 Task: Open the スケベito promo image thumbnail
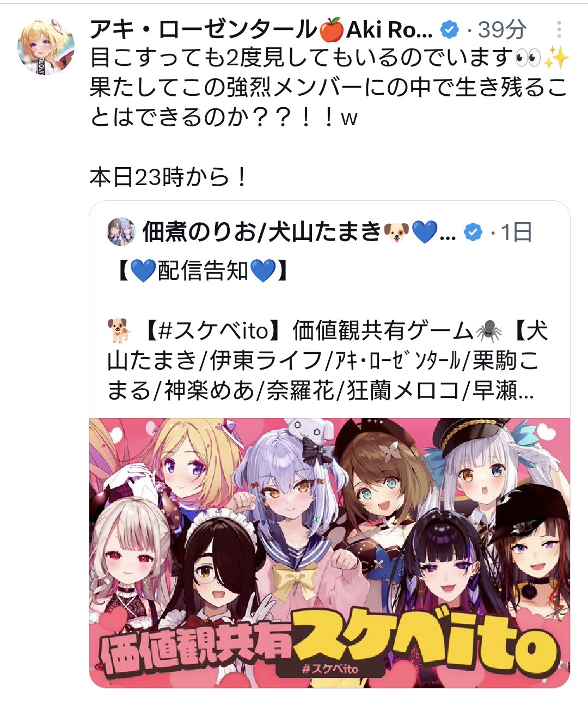[x=329, y=553]
